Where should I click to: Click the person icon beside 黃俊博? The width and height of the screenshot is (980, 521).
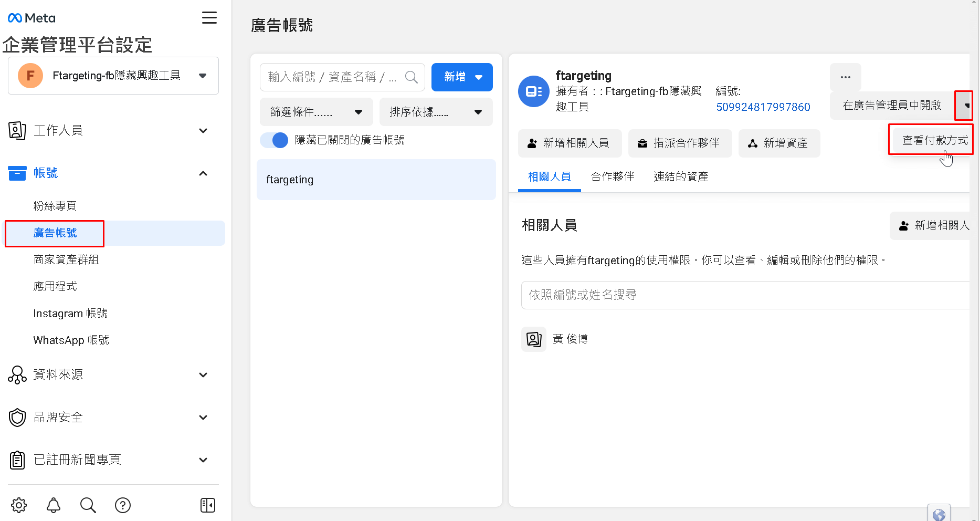534,339
